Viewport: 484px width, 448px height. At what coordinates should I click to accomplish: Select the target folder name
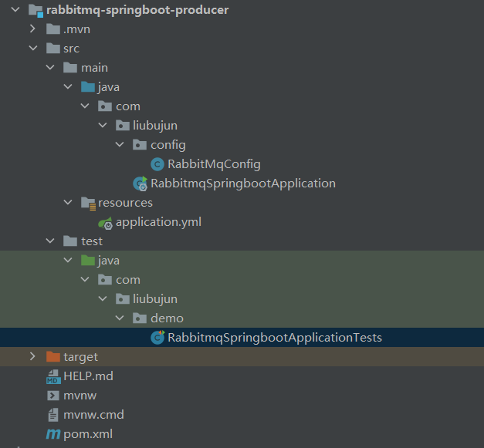(80, 357)
